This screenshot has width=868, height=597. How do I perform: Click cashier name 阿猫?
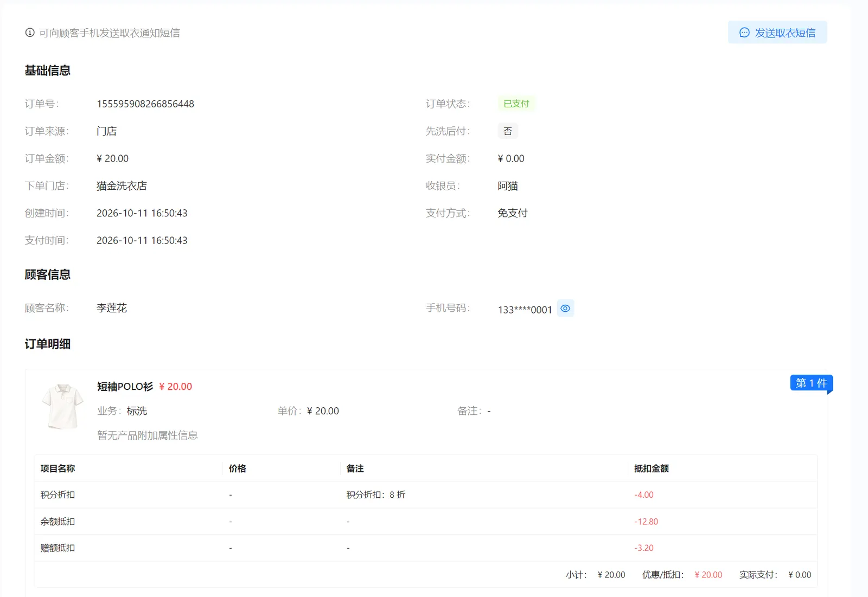click(x=508, y=186)
